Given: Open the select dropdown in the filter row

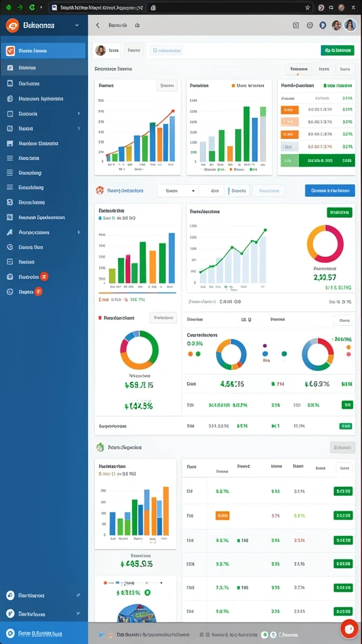Looking at the screenshot, I should [x=177, y=191].
